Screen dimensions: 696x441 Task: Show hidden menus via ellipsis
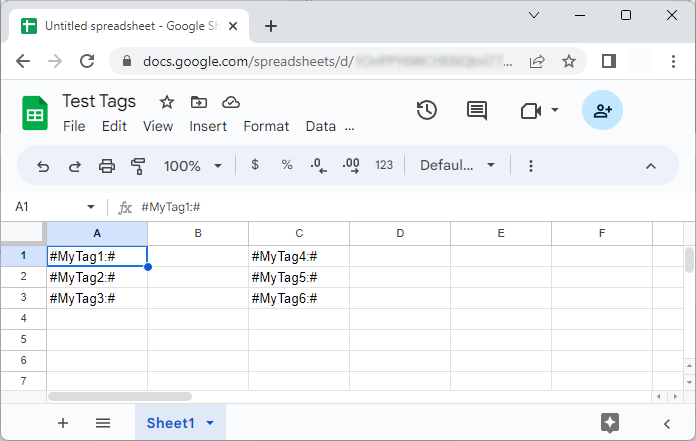tap(349, 129)
